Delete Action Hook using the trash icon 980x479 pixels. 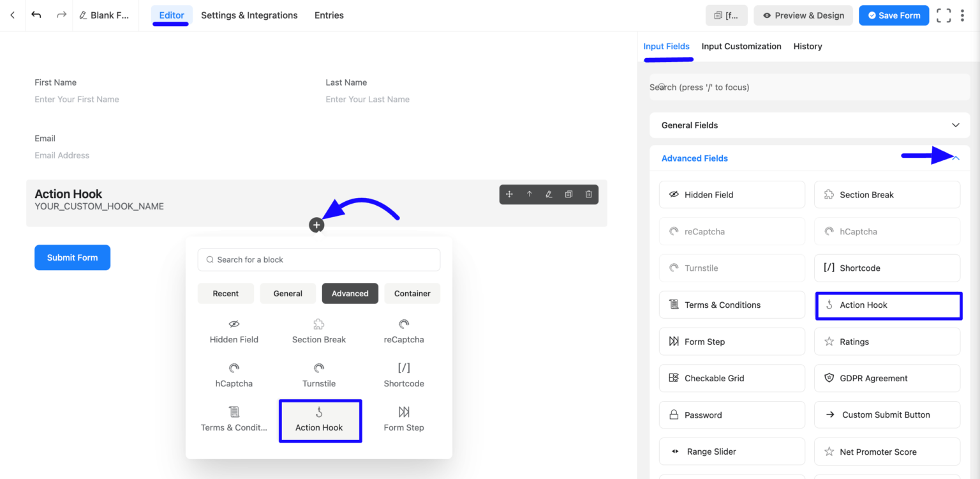click(x=588, y=194)
